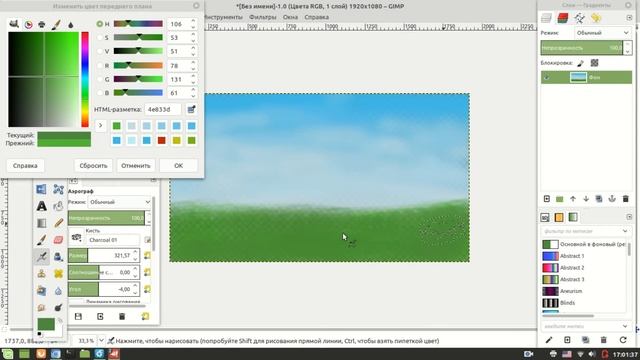Screen dimensions: 640x360
Task: Click the HTML notation field 4e833d
Action: click(x=162, y=109)
